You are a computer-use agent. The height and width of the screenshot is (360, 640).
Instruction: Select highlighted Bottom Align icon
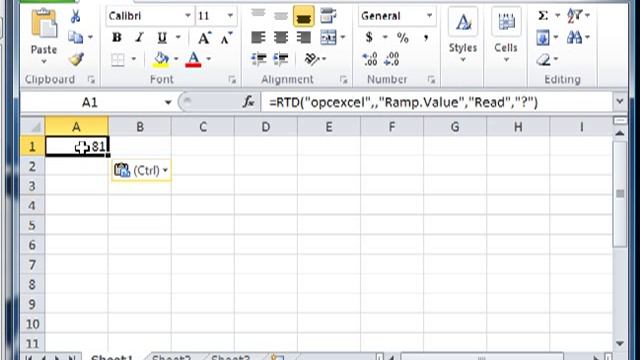click(x=304, y=16)
